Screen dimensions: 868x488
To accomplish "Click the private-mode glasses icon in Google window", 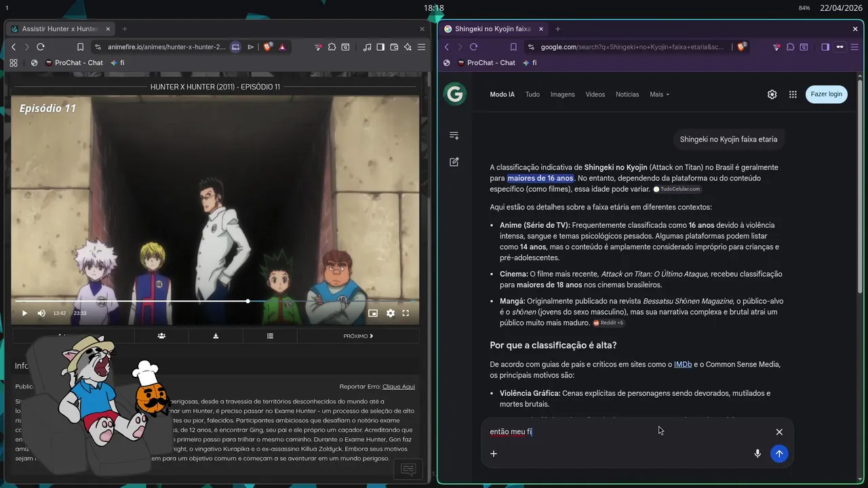I will pyautogui.click(x=840, y=47).
